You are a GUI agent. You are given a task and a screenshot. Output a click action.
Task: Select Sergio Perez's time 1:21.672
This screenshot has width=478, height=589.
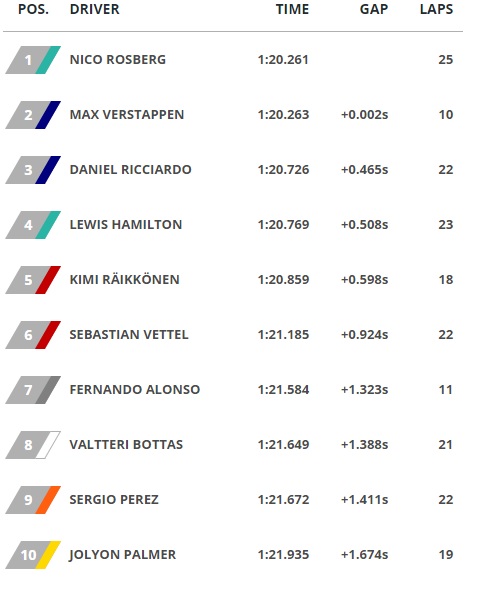[283, 500]
